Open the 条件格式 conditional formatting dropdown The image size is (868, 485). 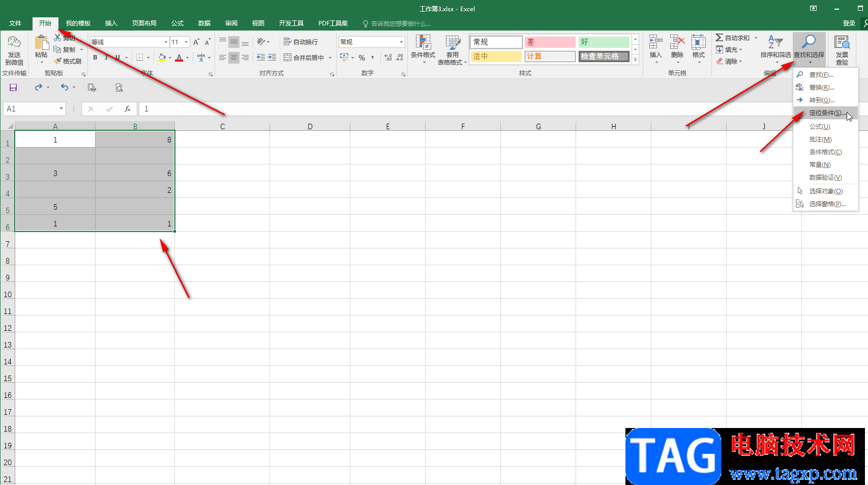[423, 50]
